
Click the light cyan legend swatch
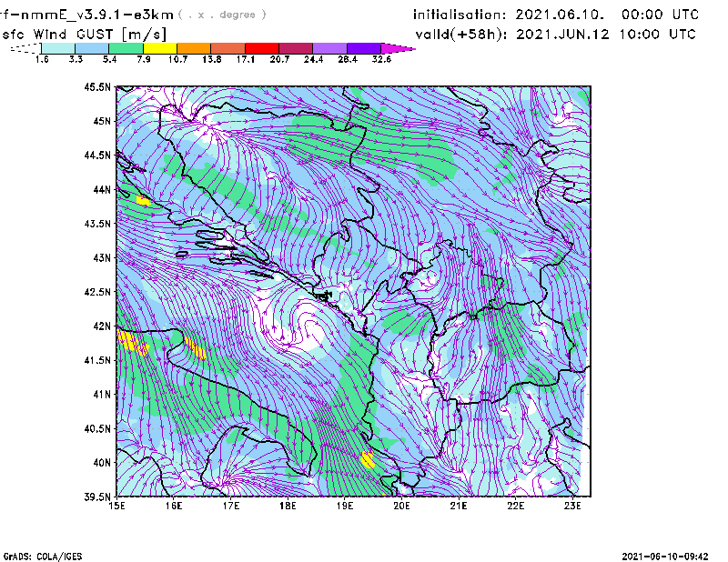58,48
